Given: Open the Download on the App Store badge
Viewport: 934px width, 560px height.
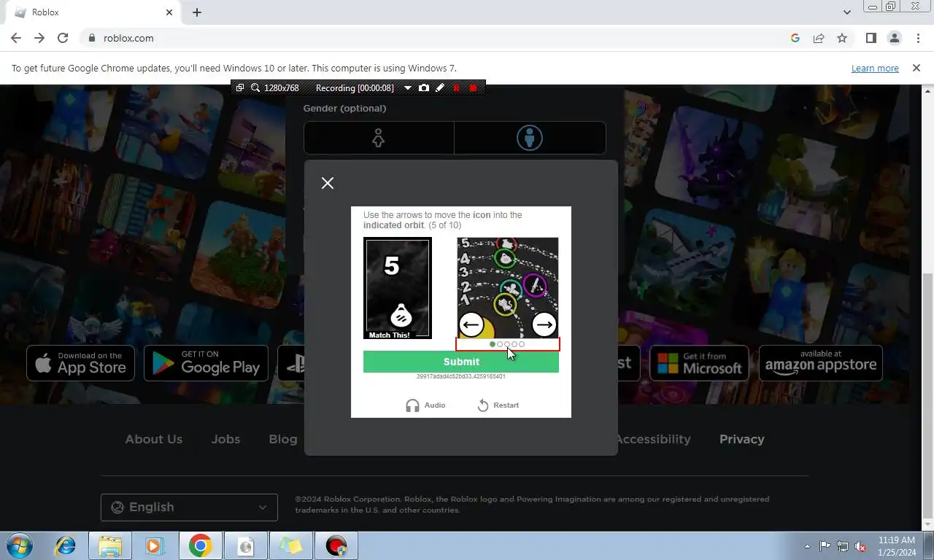Looking at the screenshot, I should pyautogui.click(x=80, y=363).
